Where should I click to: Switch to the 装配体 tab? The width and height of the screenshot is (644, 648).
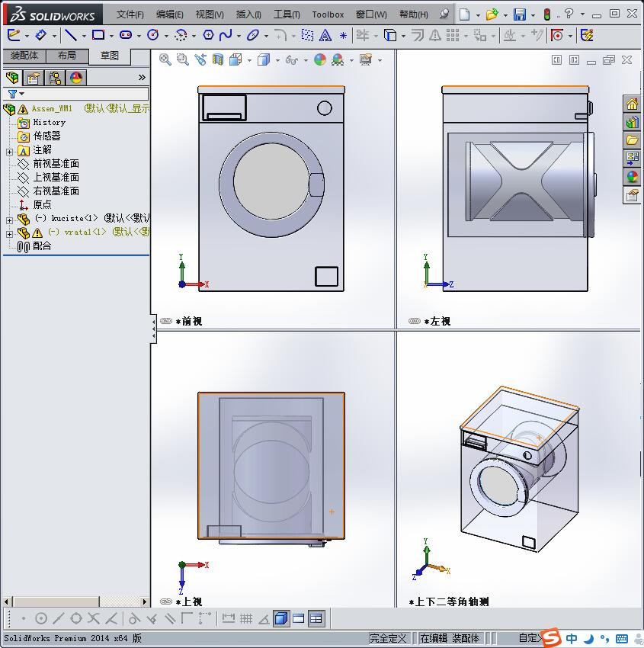click(24, 56)
